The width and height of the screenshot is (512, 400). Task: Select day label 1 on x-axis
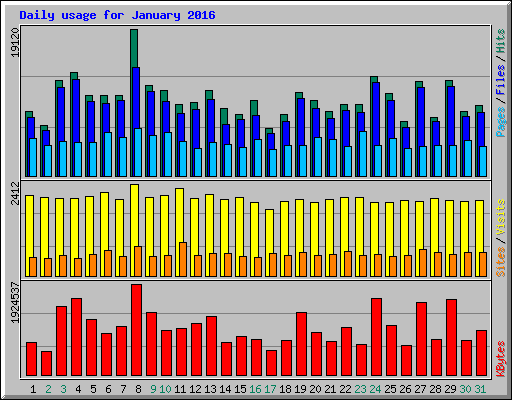(x=33, y=389)
